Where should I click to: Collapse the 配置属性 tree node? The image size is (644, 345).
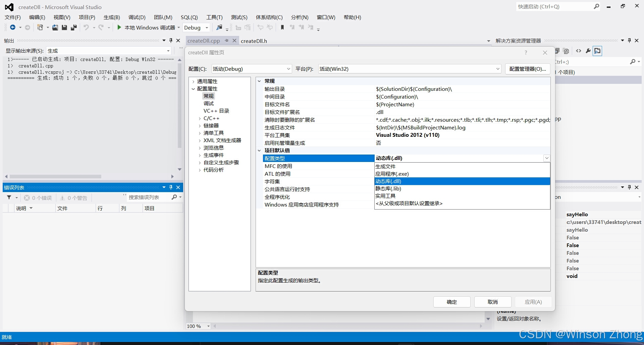(193, 89)
